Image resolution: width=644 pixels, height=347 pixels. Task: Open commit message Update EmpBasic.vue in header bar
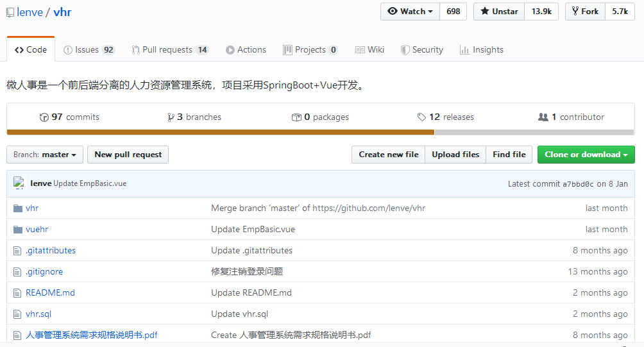tap(90, 183)
